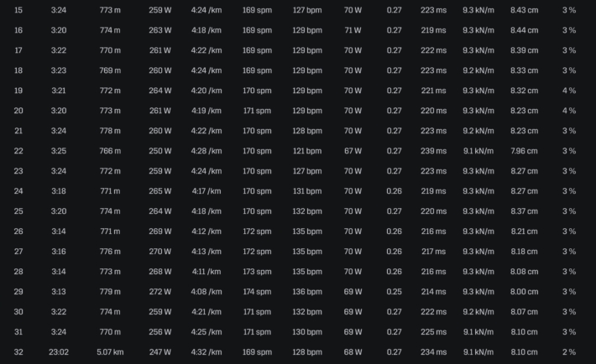The width and height of the screenshot is (596, 364).
Task: Click the 7.96 cm vertical oscillation value
Action: (524, 151)
